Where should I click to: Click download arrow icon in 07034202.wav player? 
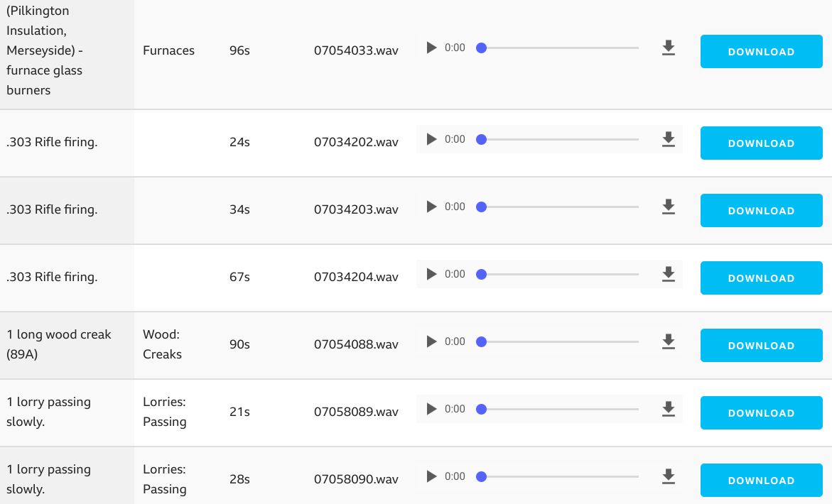click(669, 139)
